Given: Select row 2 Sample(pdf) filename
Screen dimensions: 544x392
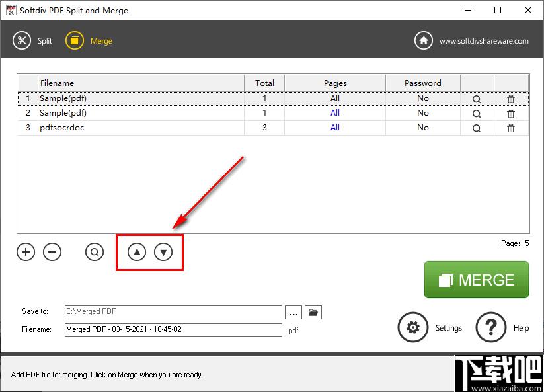Looking at the screenshot, I should pos(63,113).
